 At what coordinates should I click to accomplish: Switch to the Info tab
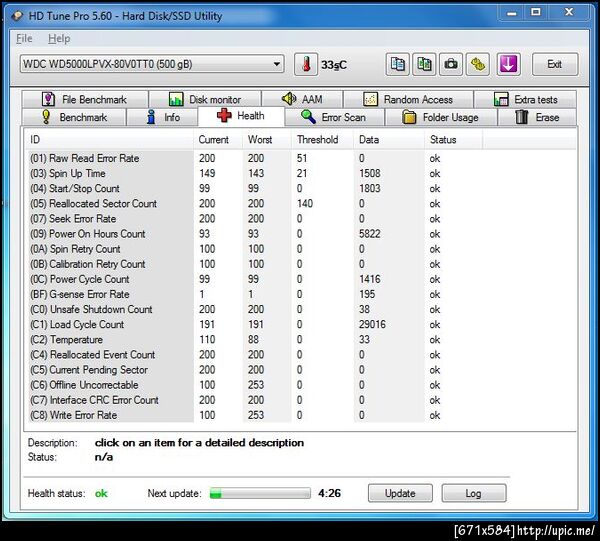[x=162, y=117]
